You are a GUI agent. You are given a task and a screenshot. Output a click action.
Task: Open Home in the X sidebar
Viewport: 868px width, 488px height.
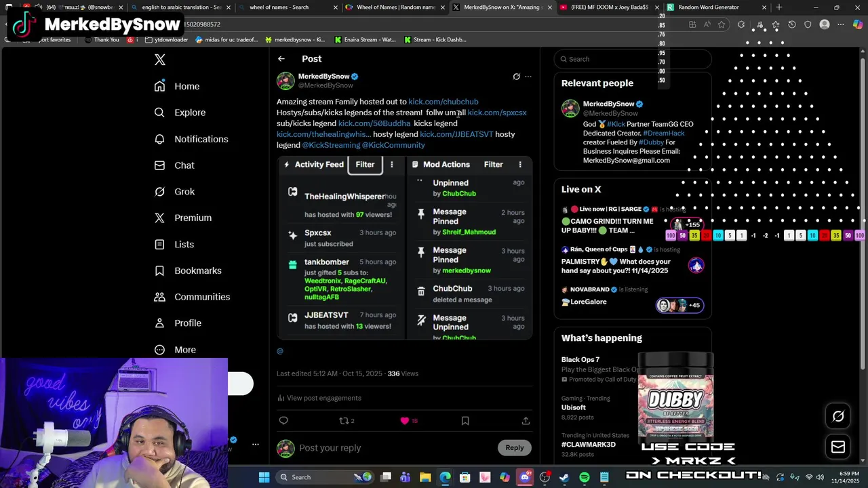point(177,86)
